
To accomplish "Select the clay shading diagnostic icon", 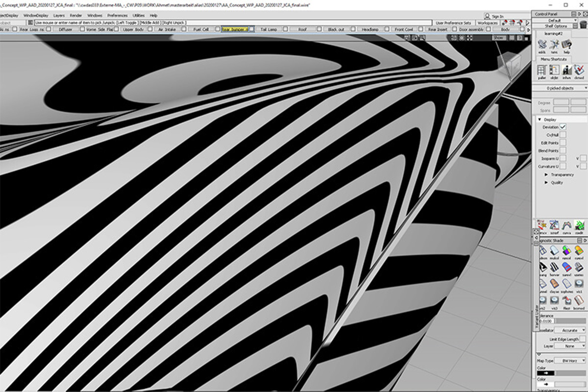I will coord(555,284).
